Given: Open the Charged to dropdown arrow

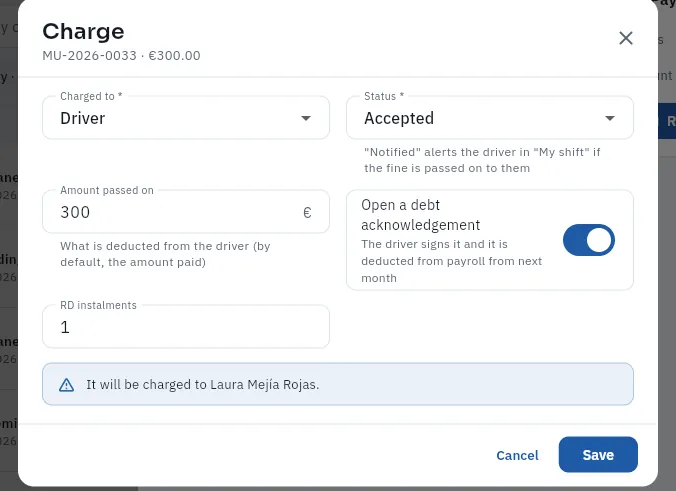Looking at the screenshot, I should pyautogui.click(x=306, y=118).
